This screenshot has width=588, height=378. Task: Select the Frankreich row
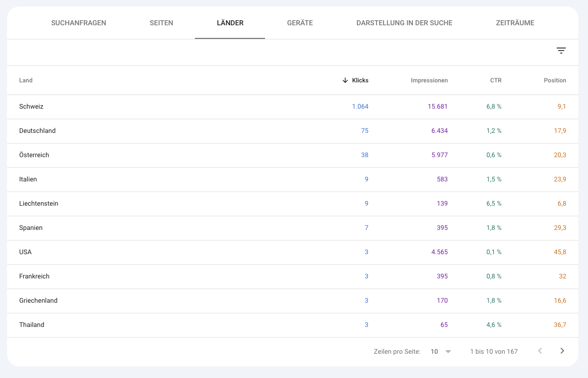pyautogui.click(x=293, y=276)
